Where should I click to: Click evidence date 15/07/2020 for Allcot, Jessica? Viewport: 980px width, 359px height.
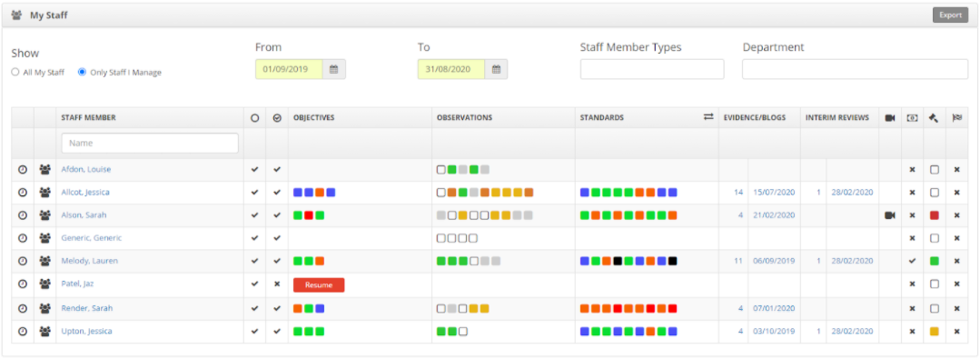[774, 192]
